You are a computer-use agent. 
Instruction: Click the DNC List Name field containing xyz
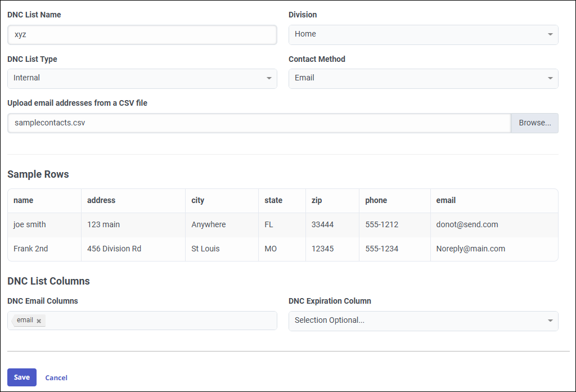point(142,35)
